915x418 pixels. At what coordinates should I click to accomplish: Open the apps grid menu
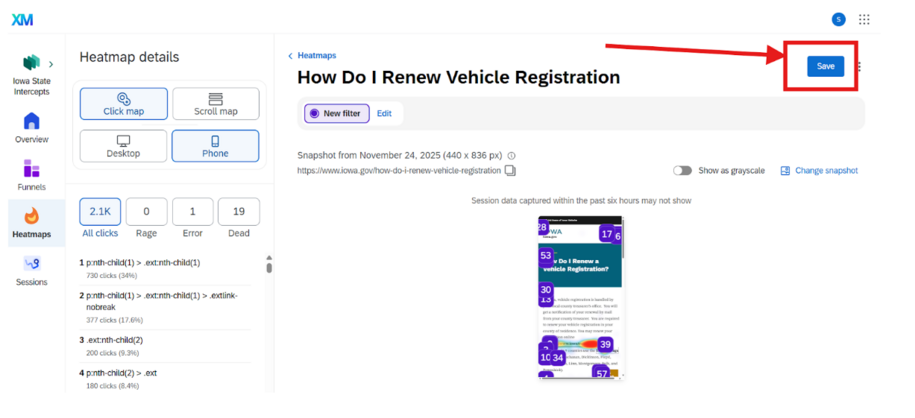tap(864, 19)
